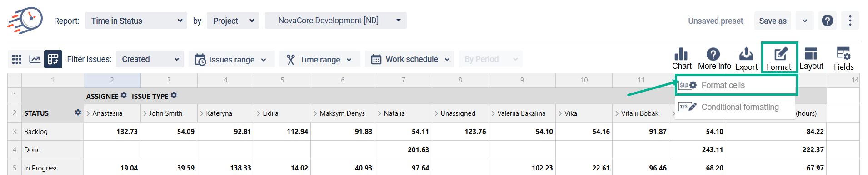Click the Layout toolbar icon
Viewport: 868px width, 175px height.
[811, 54]
